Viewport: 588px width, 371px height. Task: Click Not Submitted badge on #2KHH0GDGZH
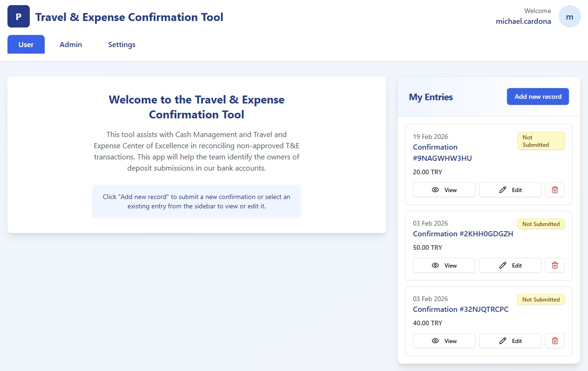tap(541, 224)
